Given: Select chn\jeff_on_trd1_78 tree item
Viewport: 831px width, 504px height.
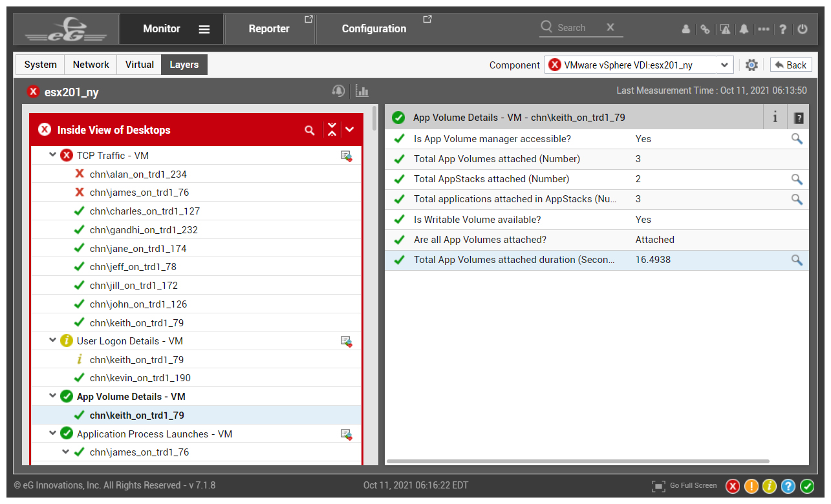Looking at the screenshot, I should [133, 267].
